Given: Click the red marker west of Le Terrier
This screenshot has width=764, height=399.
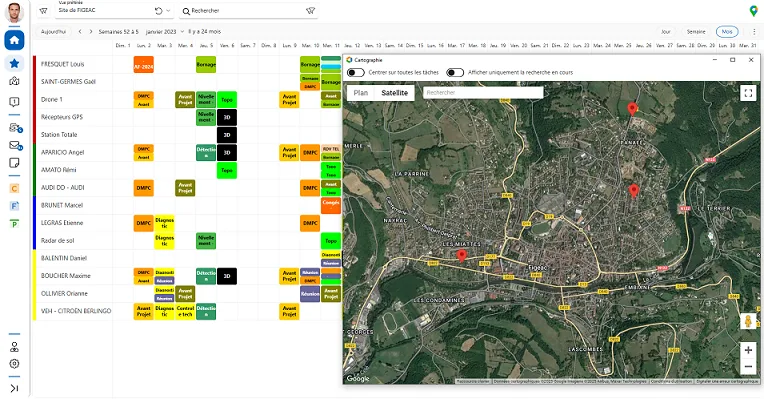Looking at the screenshot, I should click(633, 191).
